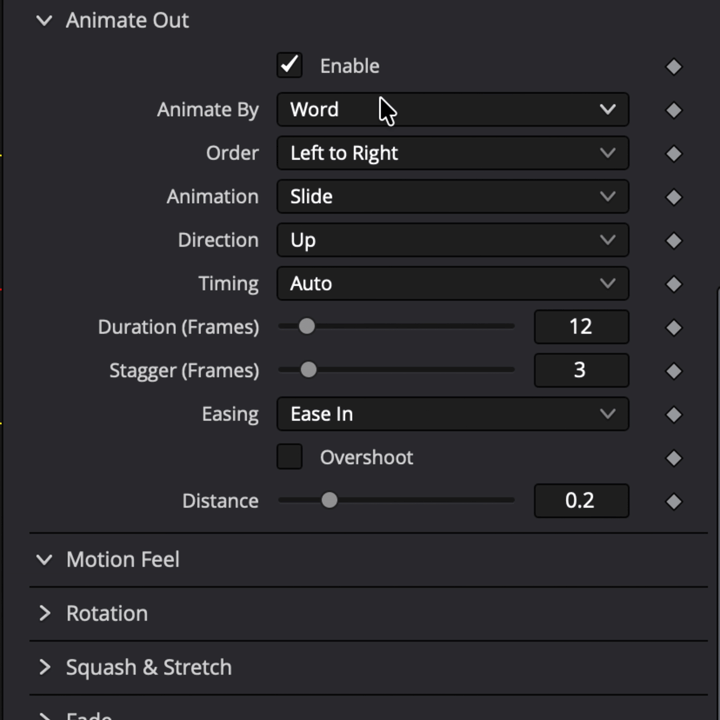Open the Animate By dropdown showing Word

453,109
